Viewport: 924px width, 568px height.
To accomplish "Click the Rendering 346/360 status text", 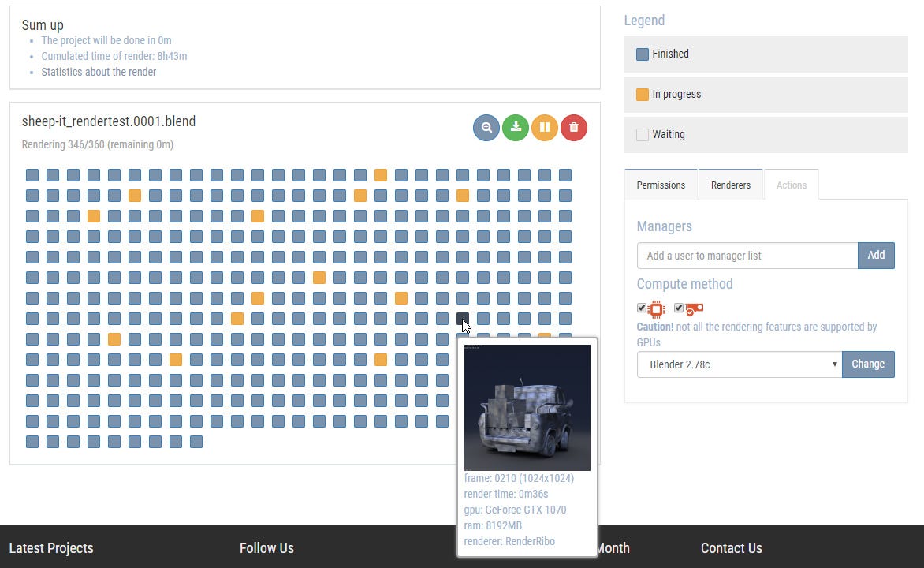I will [x=98, y=144].
